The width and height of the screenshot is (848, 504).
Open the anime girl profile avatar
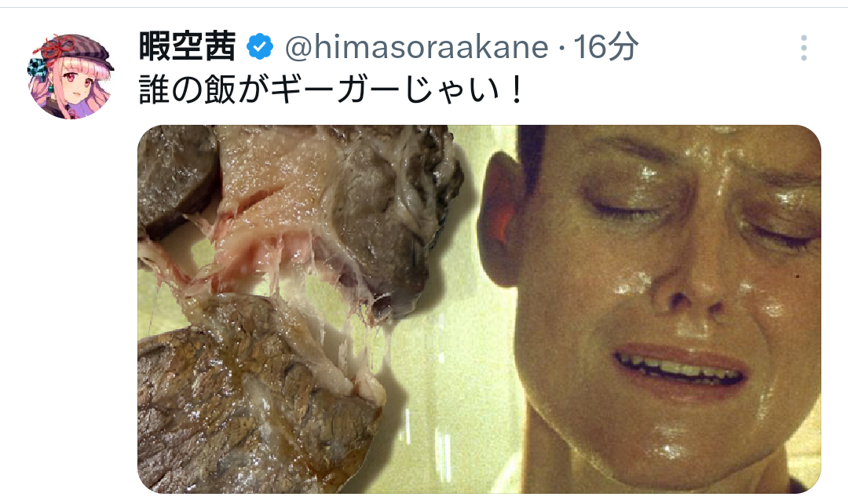pyautogui.click(x=71, y=75)
